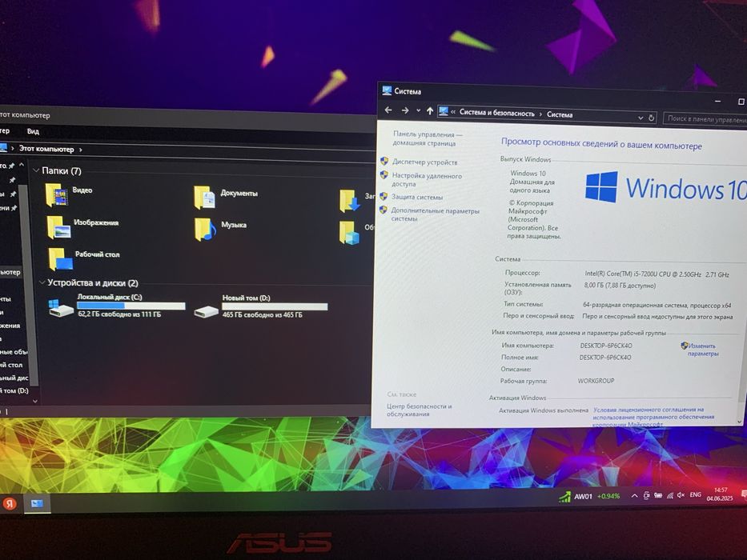Image resolution: width=747 pixels, height=560 pixels.
Task: Click battery icon in system tray
Action: click(658, 495)
